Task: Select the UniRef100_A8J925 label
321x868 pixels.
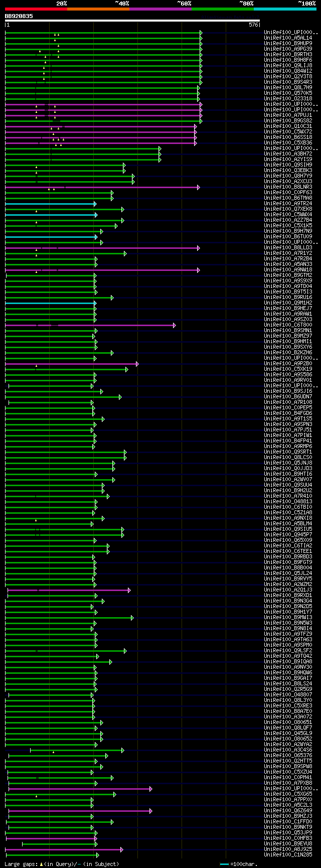Action: pos(288,849)
